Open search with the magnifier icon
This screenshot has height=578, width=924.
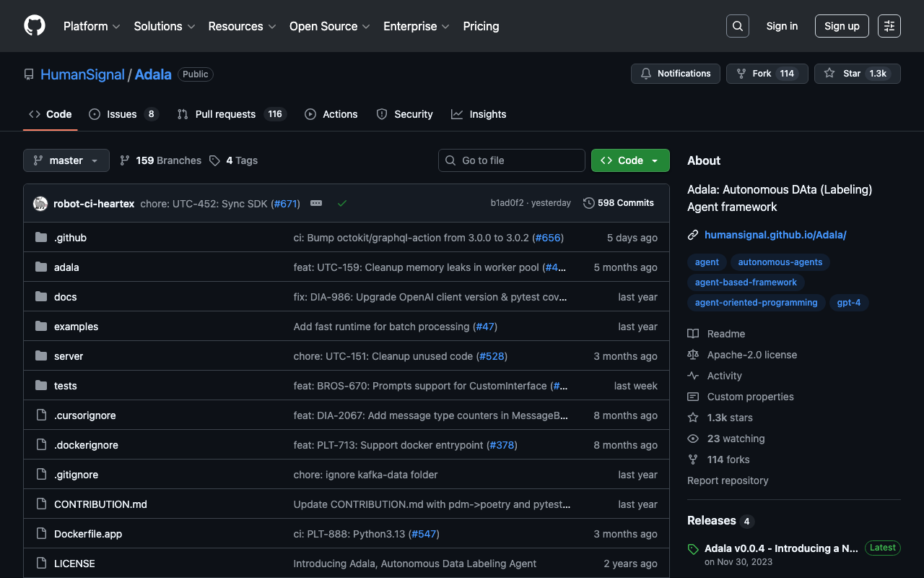pos(737,26)
